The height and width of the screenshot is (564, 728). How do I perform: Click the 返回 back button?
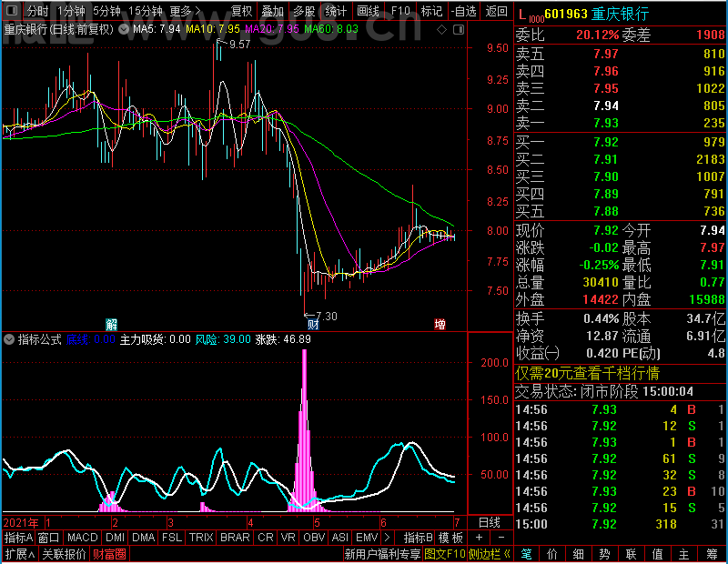coord(496,11)
